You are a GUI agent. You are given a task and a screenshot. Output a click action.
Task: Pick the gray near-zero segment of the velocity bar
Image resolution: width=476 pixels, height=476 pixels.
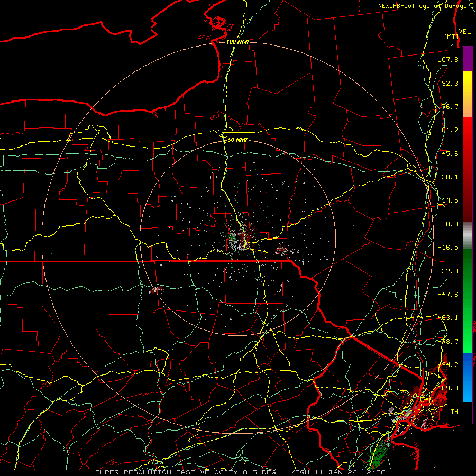pyautogui.click(x=467, y=235)
